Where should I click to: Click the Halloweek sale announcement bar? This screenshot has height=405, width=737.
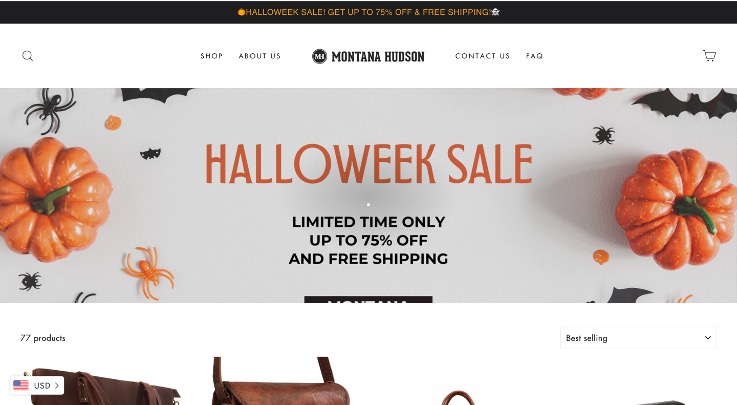(x=368, y=12)
